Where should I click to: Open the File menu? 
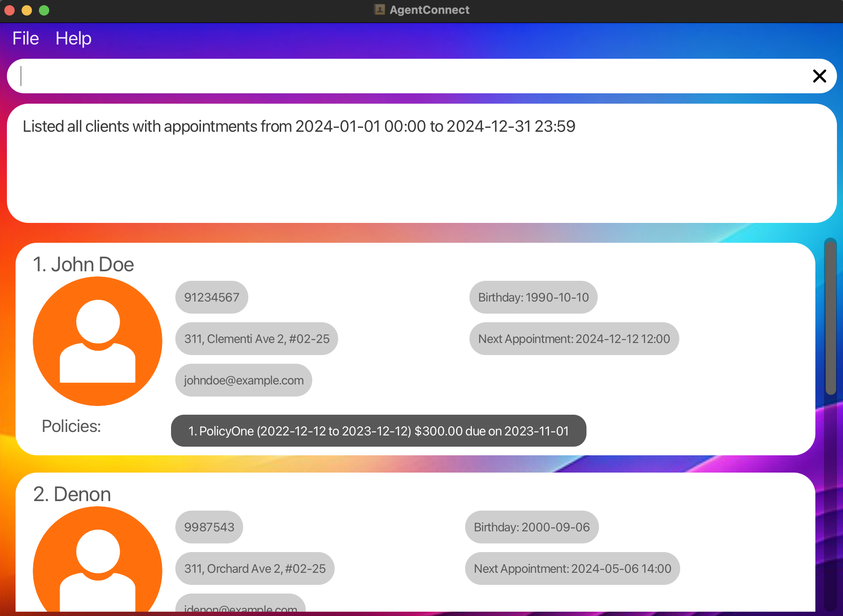(25, 38)
